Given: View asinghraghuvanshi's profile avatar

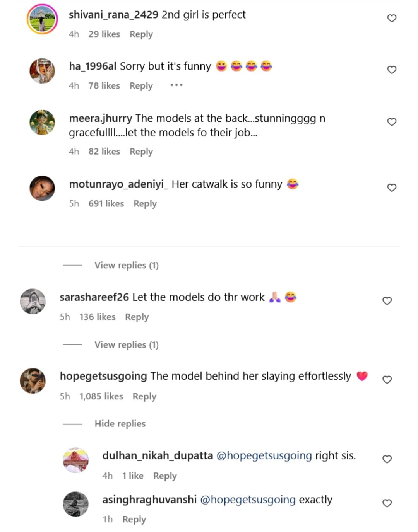Looking at the screenshot, I should [75, 504].
